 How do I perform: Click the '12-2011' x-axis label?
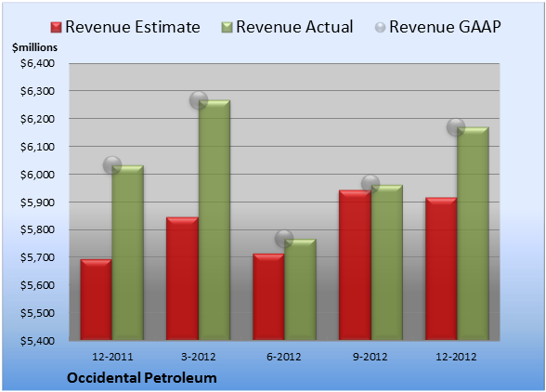112,357
